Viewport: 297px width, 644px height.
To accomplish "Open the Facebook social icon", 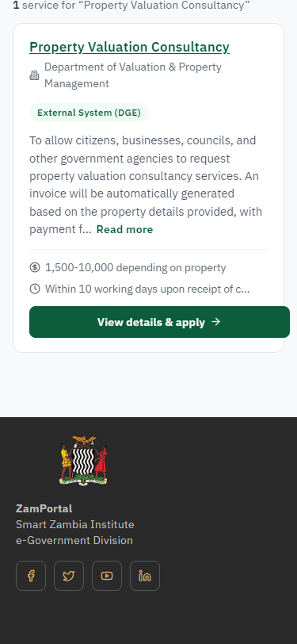I will [x=31, y=576].
